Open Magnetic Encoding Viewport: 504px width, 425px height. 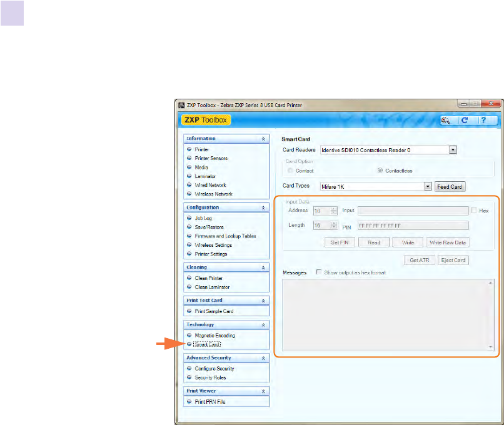214,336
